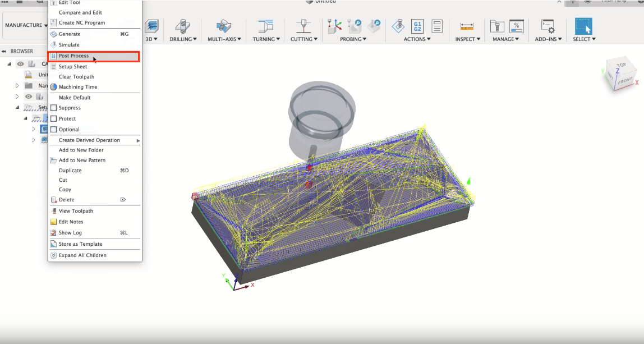Viewport: 644px width, 344px height.
Task: Collapse the Browser panel with double arrows
Action: (4, 52)
